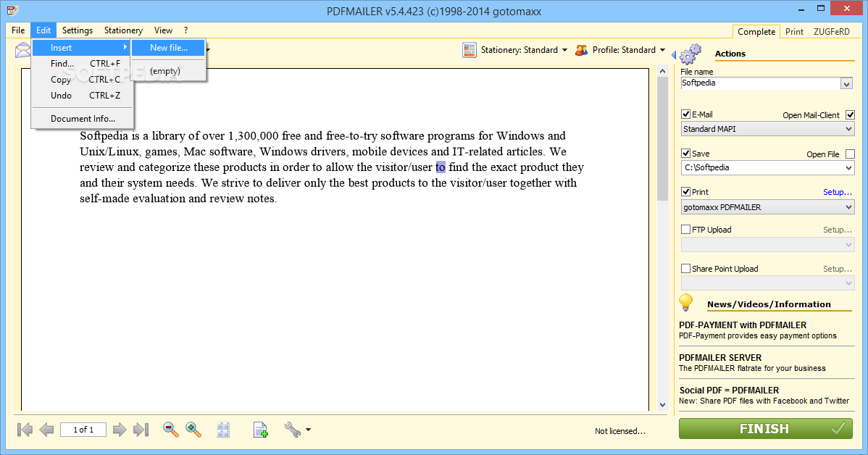The image size is (868, 455).
Task: Open Social PDF = PDFMAILER news item
Action: (764, 395)
